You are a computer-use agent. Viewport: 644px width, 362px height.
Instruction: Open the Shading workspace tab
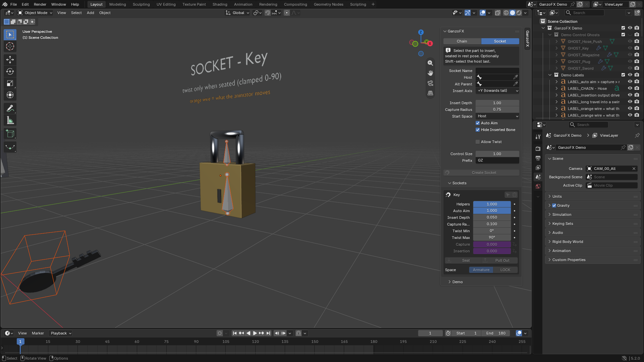[220, 4]
